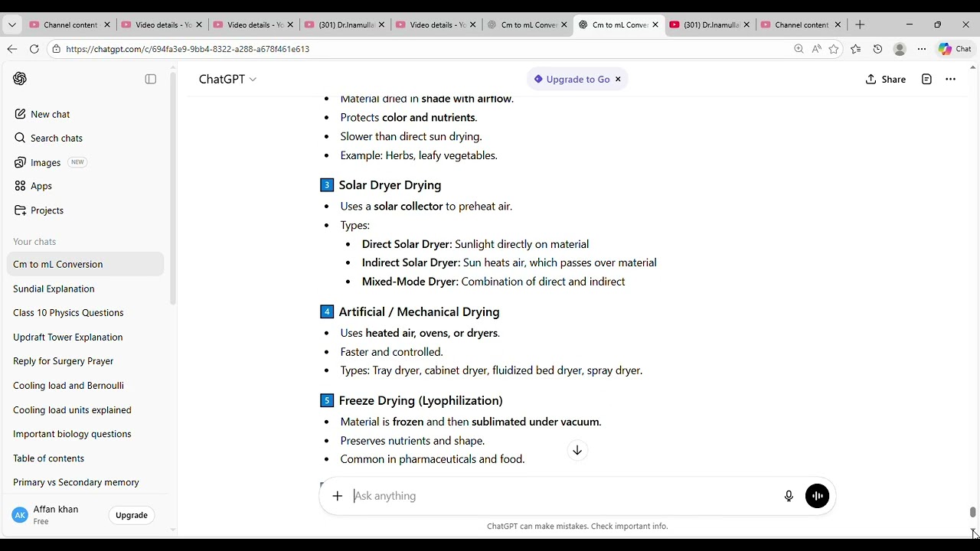
Task: Share this conversation
Action: coord(886,79)
